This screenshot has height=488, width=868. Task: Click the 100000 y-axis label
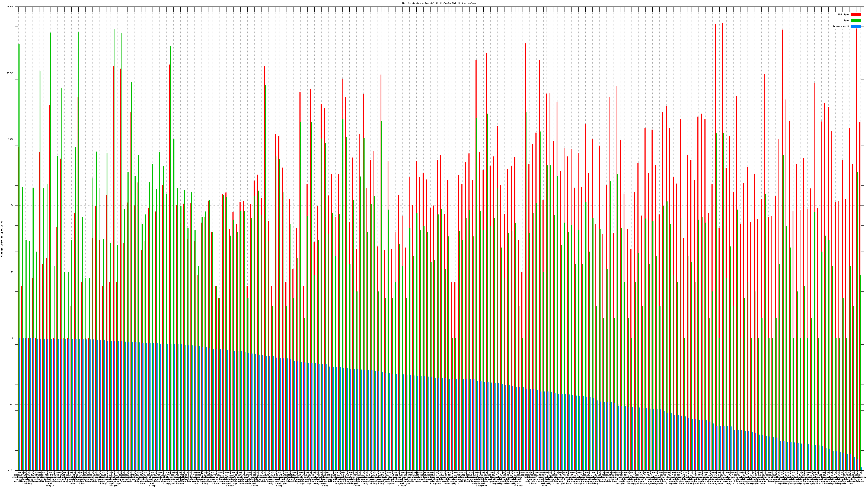pos(10,7)
